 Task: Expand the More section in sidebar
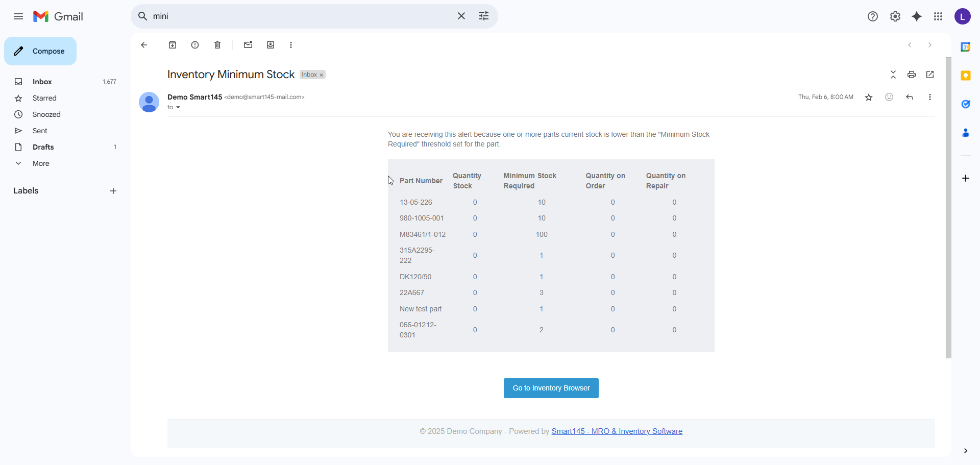tap(41, 163)
